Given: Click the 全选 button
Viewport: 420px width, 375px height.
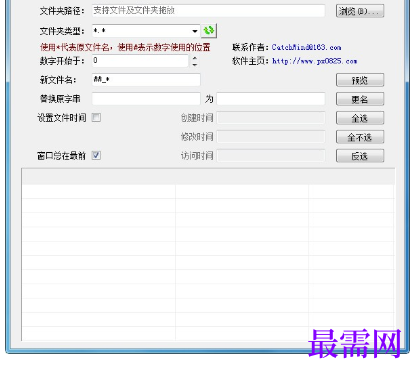Looking at the screenshot, I should click(x=360, y=118).
